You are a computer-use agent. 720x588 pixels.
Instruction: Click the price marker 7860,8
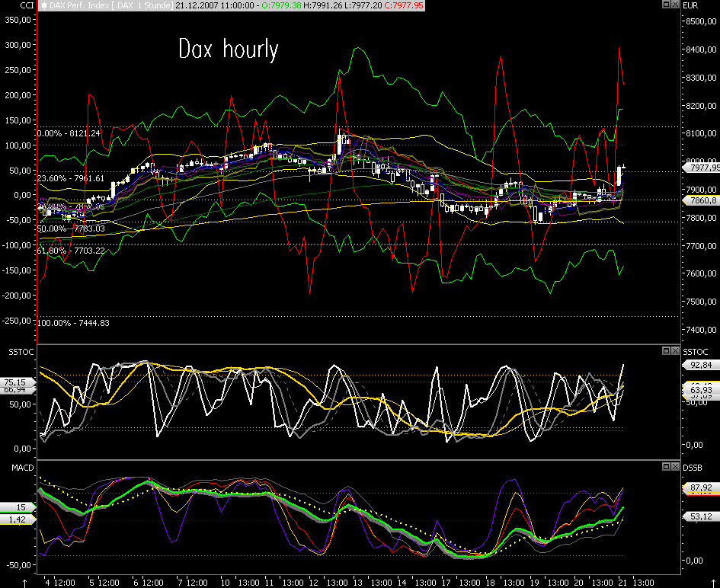pyautogui.click(x=702, y=200)
